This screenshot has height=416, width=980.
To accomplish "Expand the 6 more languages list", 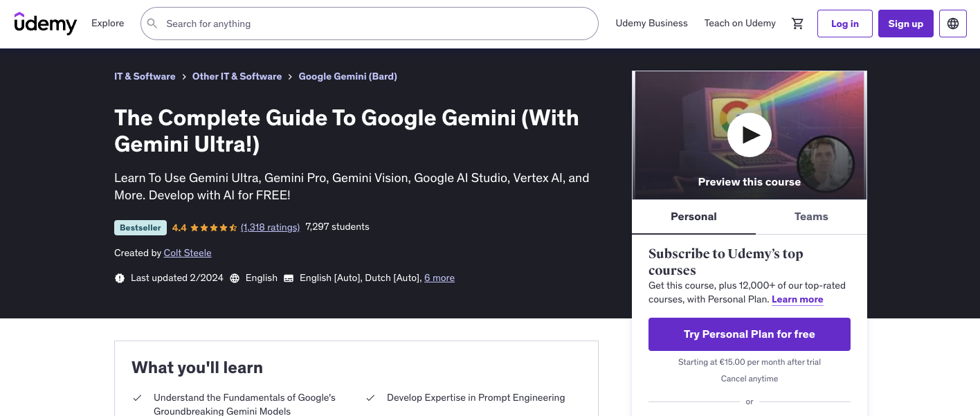I will click(x=439, y=278).
